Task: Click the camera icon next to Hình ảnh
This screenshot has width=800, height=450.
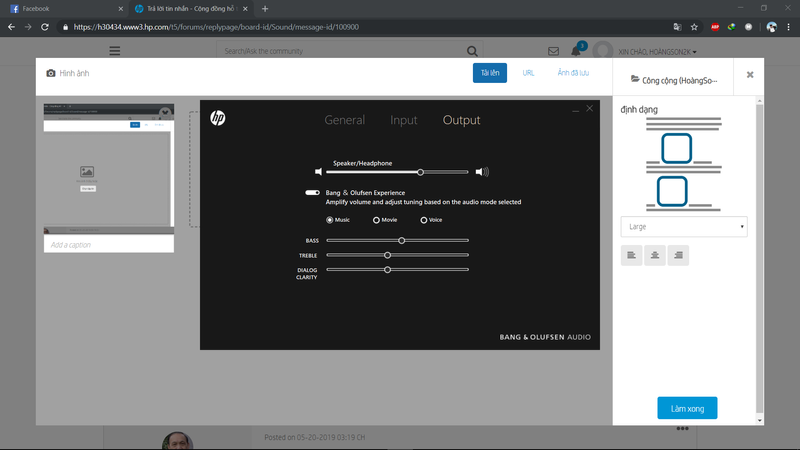Action: [51, 73]
